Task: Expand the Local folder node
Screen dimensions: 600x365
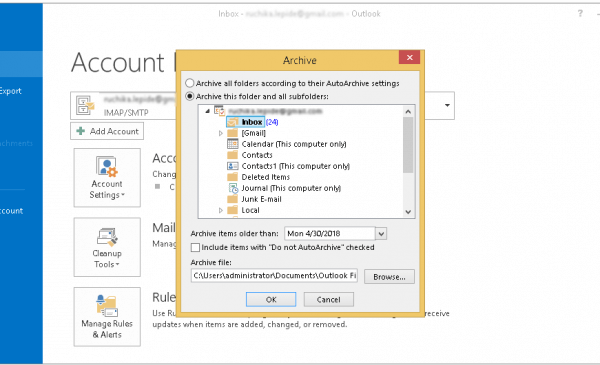Action: 221,210
